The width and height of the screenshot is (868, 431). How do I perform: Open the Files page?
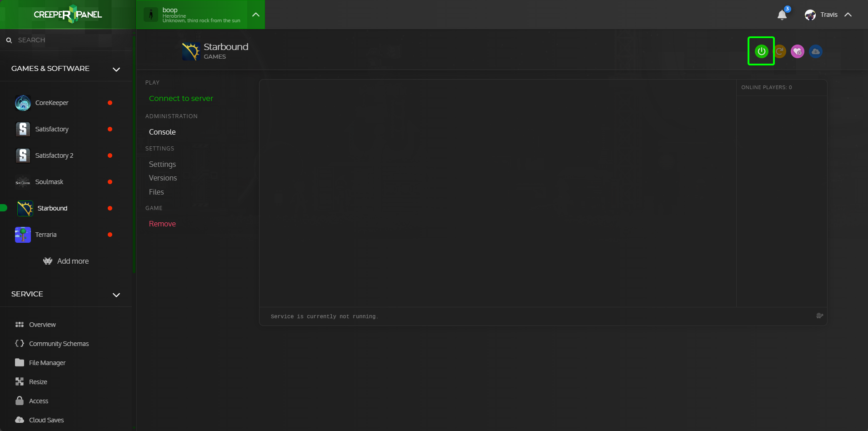(156, 192)
